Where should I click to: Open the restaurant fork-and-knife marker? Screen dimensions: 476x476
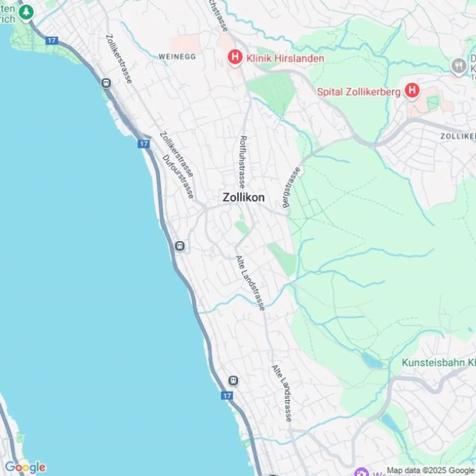pos(458,66)
